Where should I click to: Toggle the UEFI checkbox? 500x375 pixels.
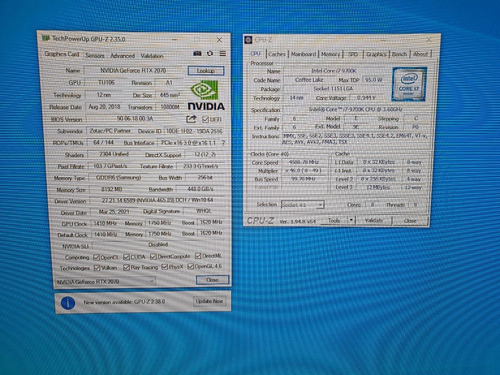tap(205, 119)
